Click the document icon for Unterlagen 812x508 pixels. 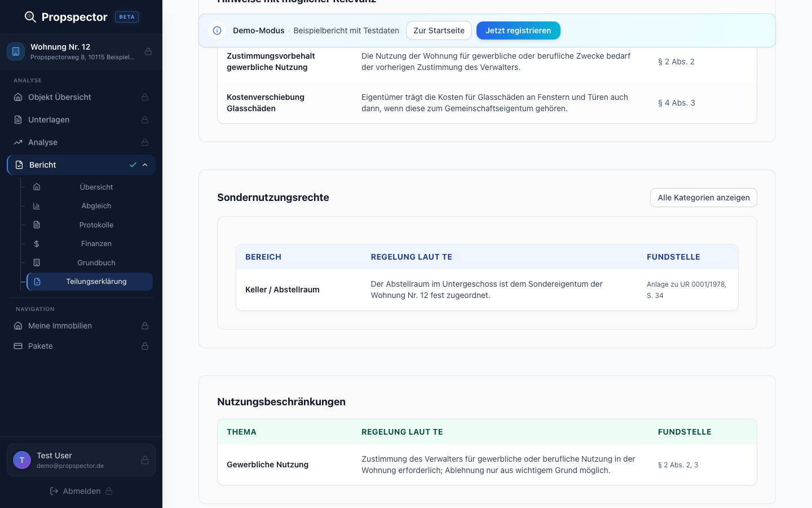[18, 120]
